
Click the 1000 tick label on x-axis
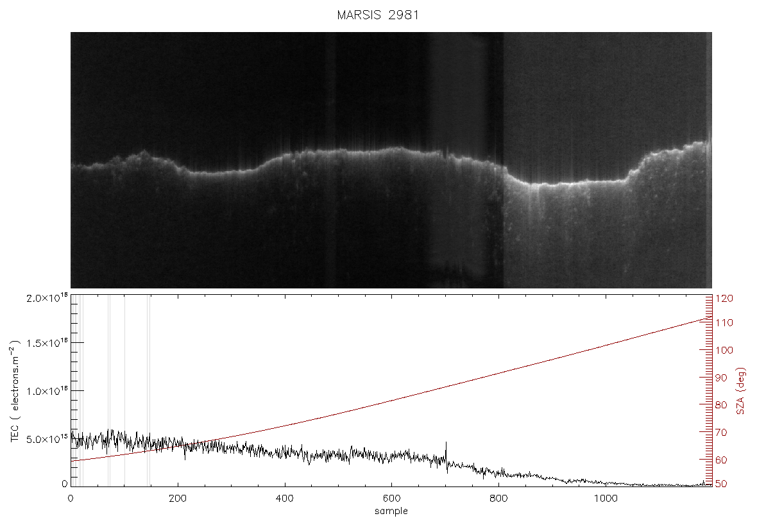point(605,498)
